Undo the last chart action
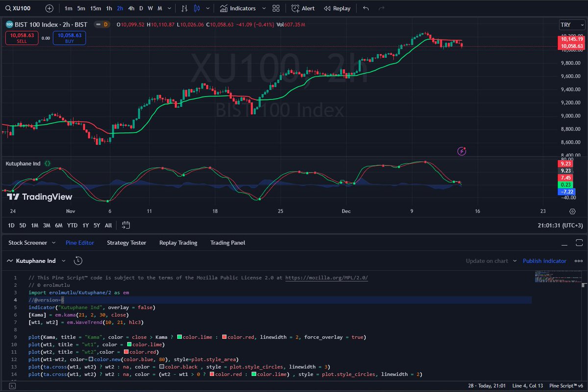The height and width of the screenshot is (392, 588). click(x=366, y=8)
